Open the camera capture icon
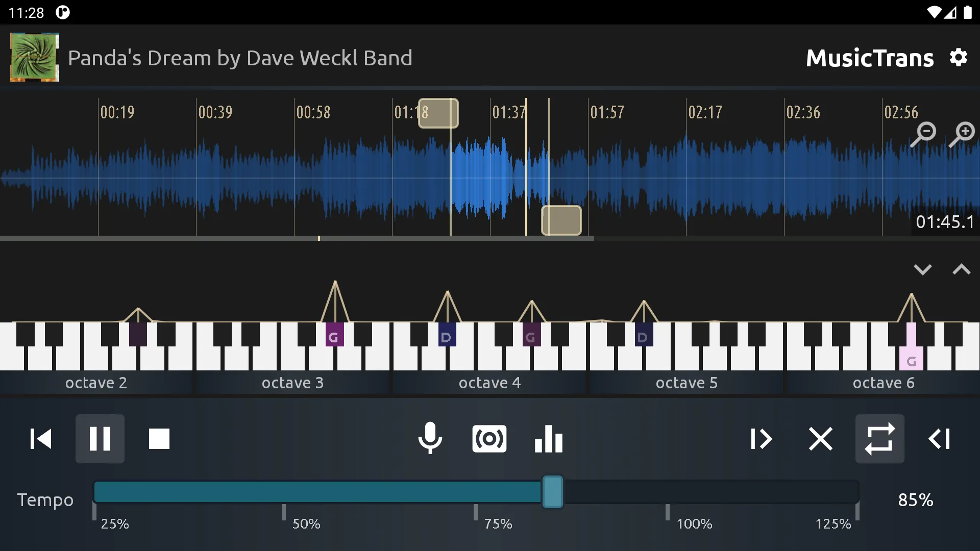 click(x=489, y=439)
